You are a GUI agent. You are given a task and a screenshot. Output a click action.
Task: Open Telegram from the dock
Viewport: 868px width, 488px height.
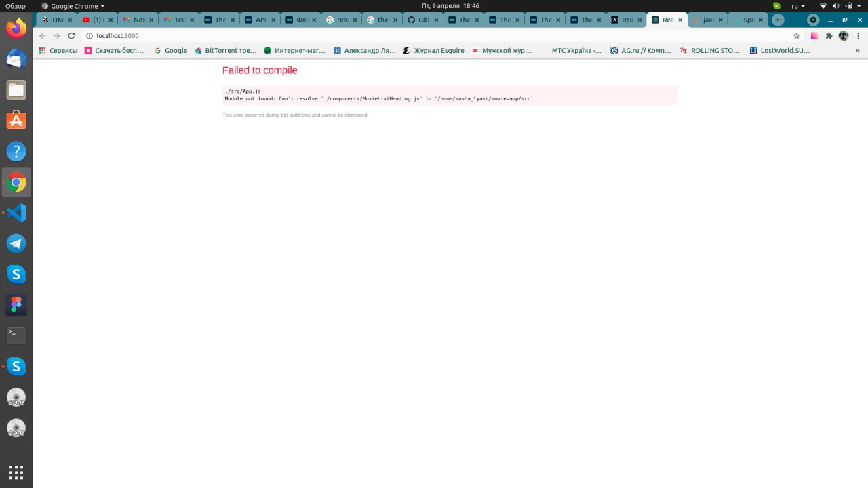tap(16, 244)
